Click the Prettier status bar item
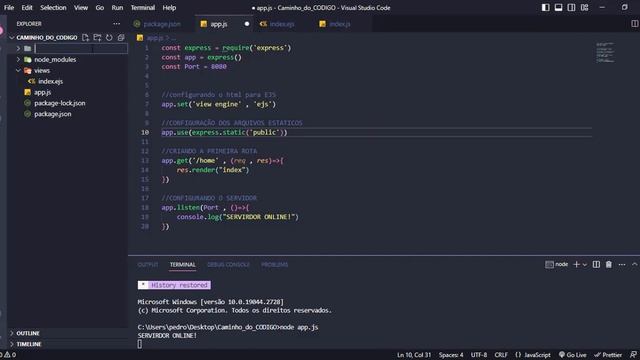 608,355
